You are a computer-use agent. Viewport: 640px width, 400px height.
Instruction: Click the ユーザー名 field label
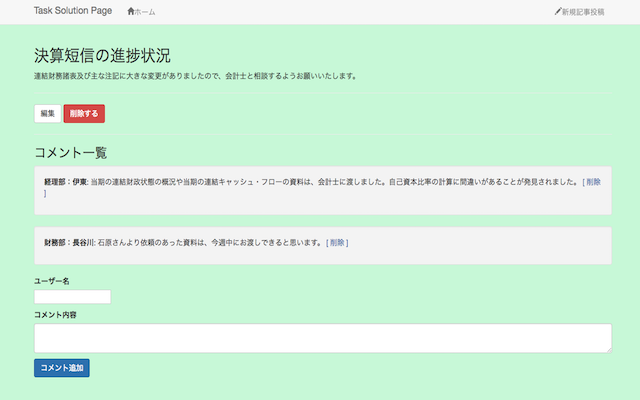[x=52, y=281]
